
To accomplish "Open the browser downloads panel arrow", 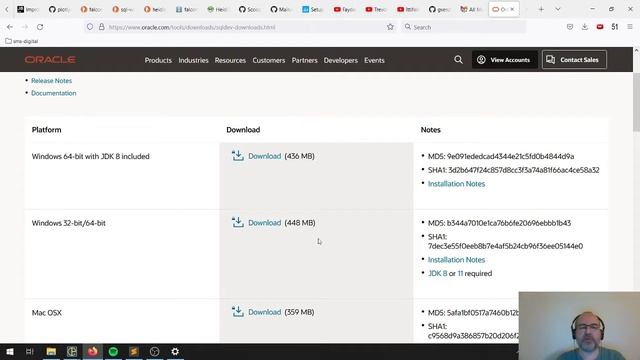I will (585, 27).
